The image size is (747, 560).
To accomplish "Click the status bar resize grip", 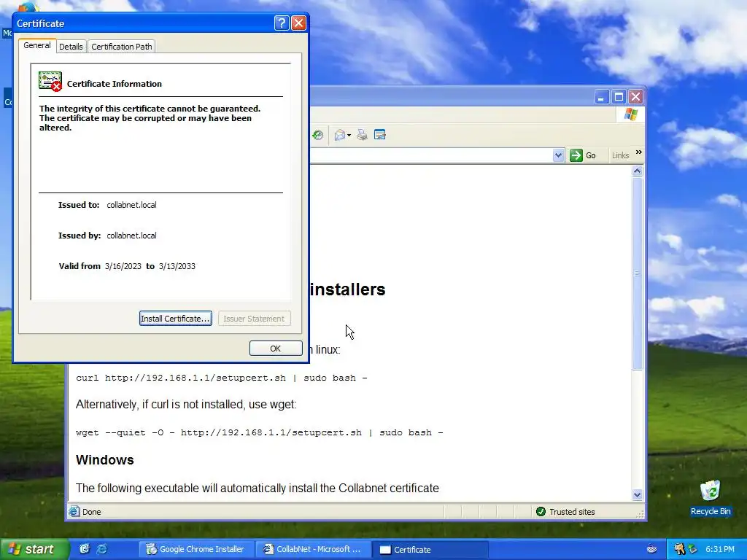I will click(x=640, y=514).
